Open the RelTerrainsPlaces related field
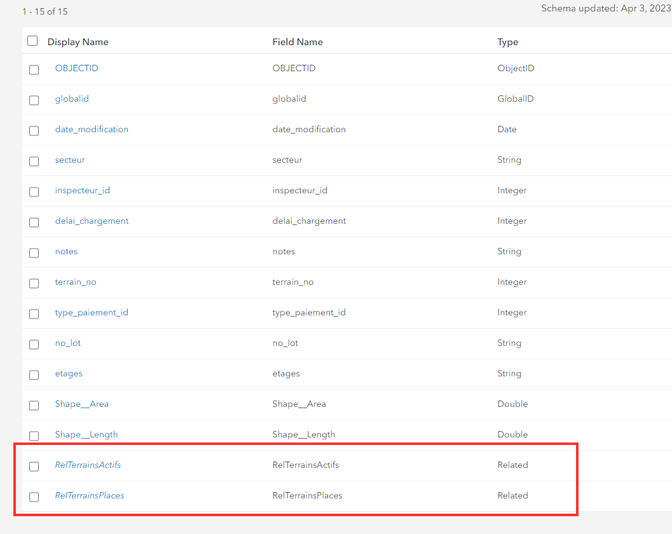 coord(89,495)
